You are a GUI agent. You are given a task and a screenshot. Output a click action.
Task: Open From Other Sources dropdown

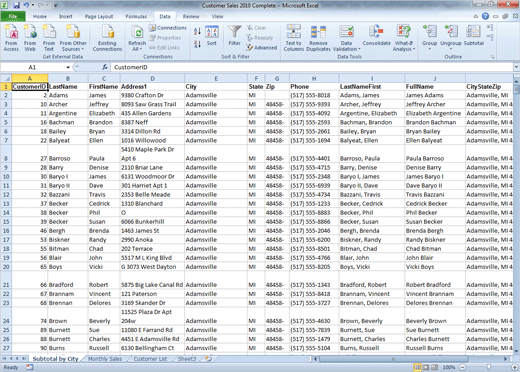[73, 38]
